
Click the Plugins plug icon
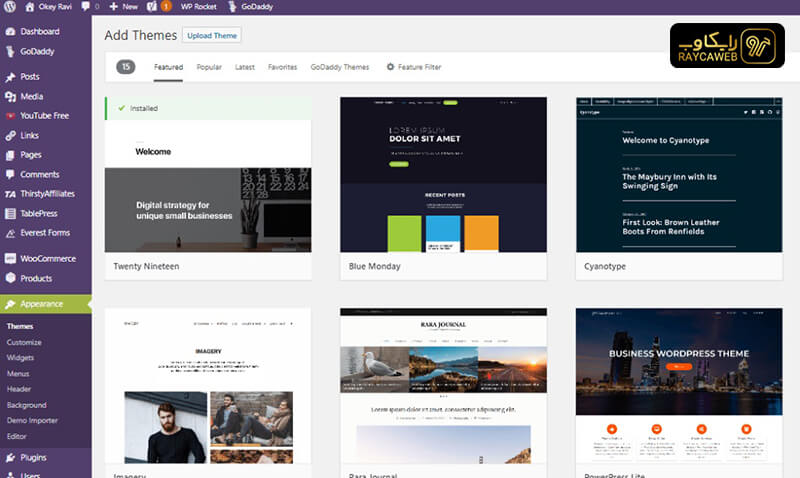[10, 458]
